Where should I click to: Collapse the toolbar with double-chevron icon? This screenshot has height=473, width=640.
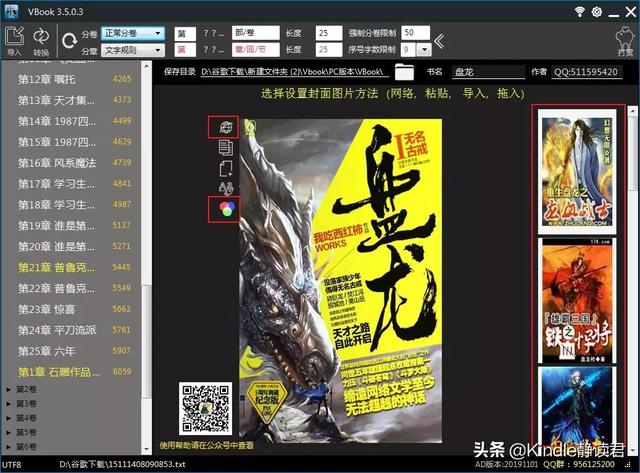coord(440,41)
